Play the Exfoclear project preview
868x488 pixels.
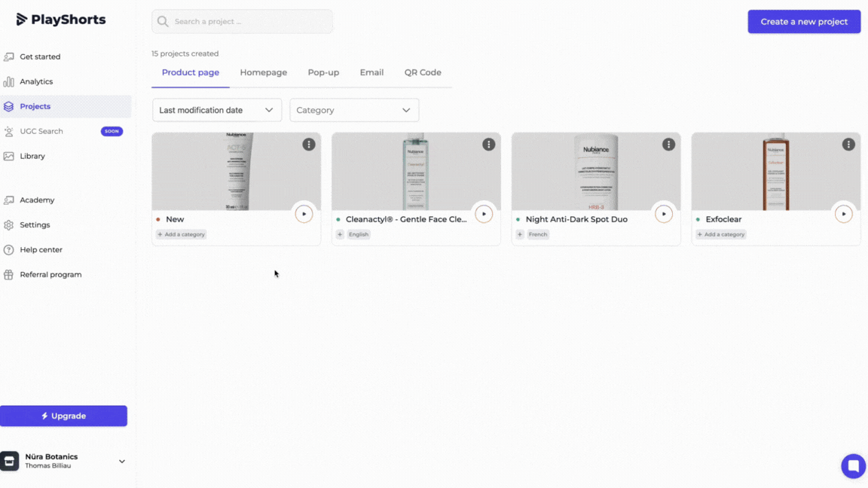coord(844,214)
